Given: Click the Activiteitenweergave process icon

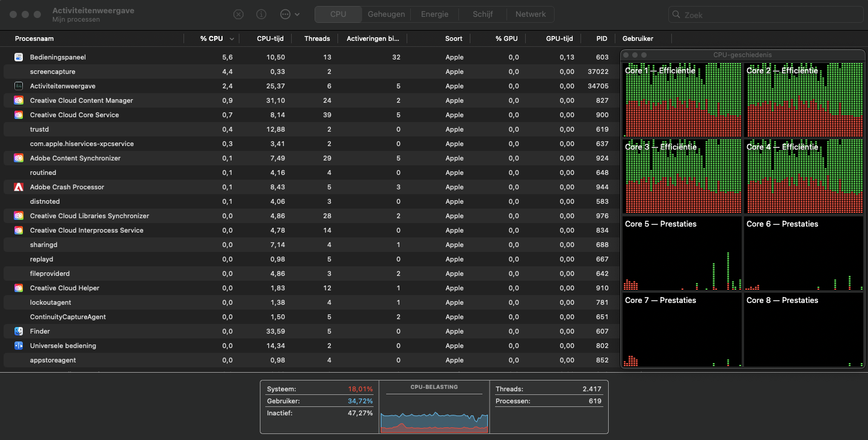Looking at the screenshot, I should click(19, 86).
